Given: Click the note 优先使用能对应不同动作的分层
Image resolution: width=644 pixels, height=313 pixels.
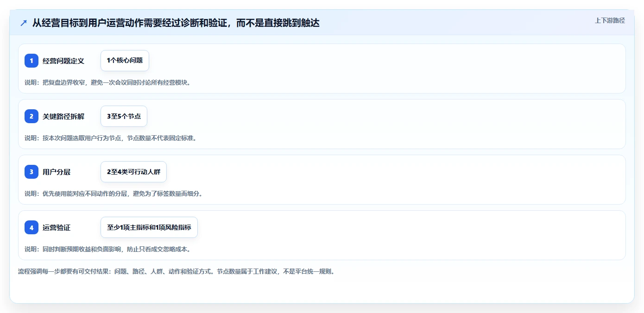Looking at the screenshot, I should click(114, 194).
